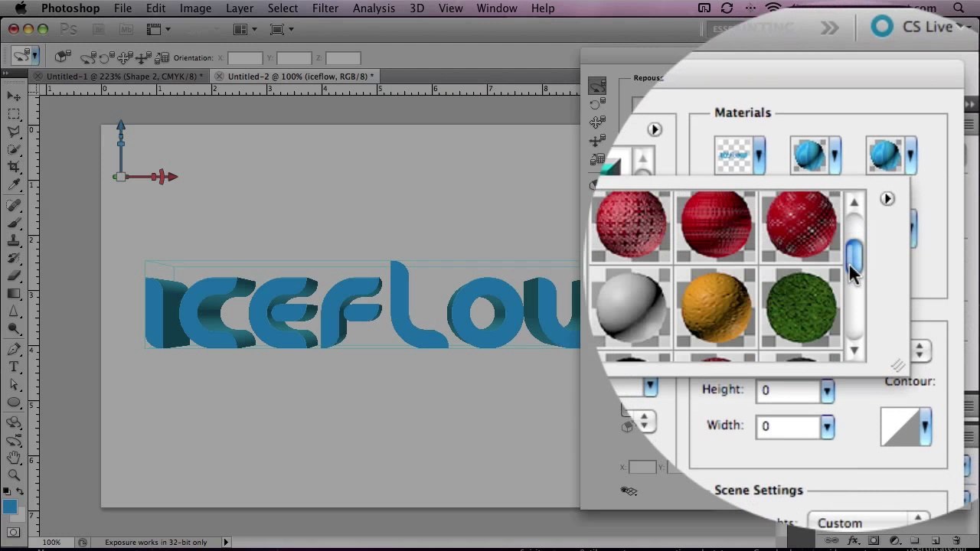Viewport: 980px width, 551px height.
Task: Select the Path Selection tool
Action: (14, 384)
